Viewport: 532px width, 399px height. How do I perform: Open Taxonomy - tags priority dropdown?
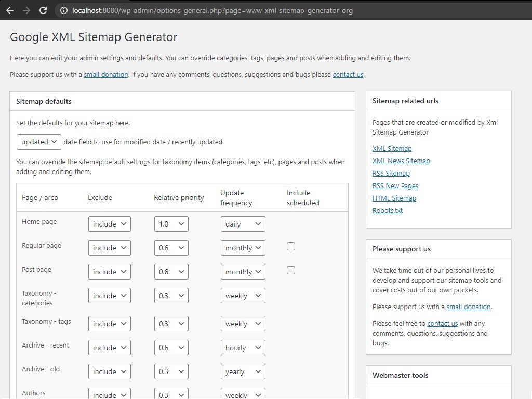(171, 324)
